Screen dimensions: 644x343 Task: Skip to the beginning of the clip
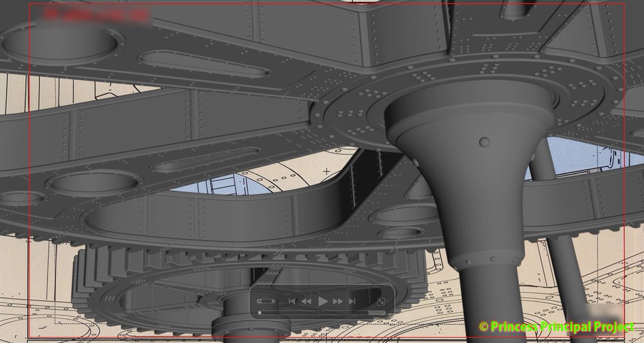tap(292, 301)
